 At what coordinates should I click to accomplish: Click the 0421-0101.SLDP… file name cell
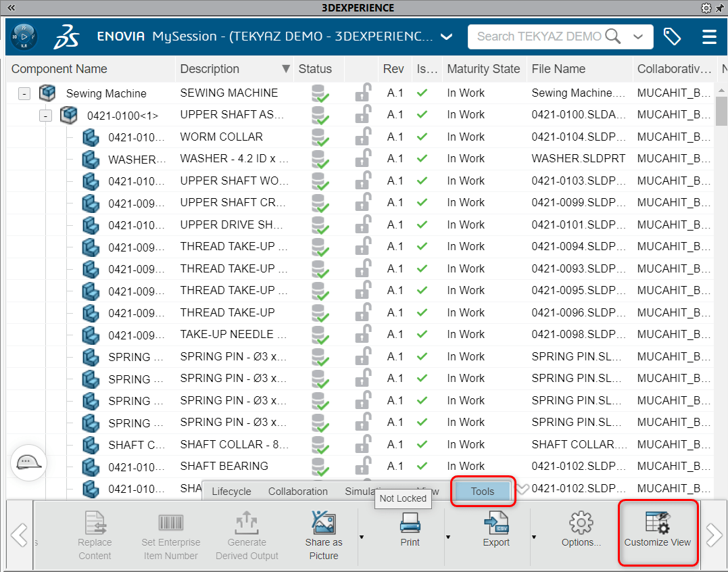click(x=579, y=224)
